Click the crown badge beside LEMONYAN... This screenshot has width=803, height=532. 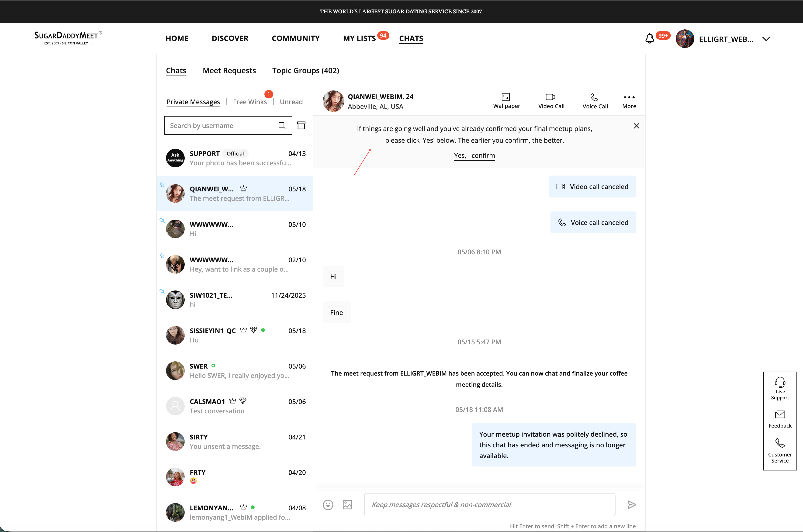tap(243, 507)
